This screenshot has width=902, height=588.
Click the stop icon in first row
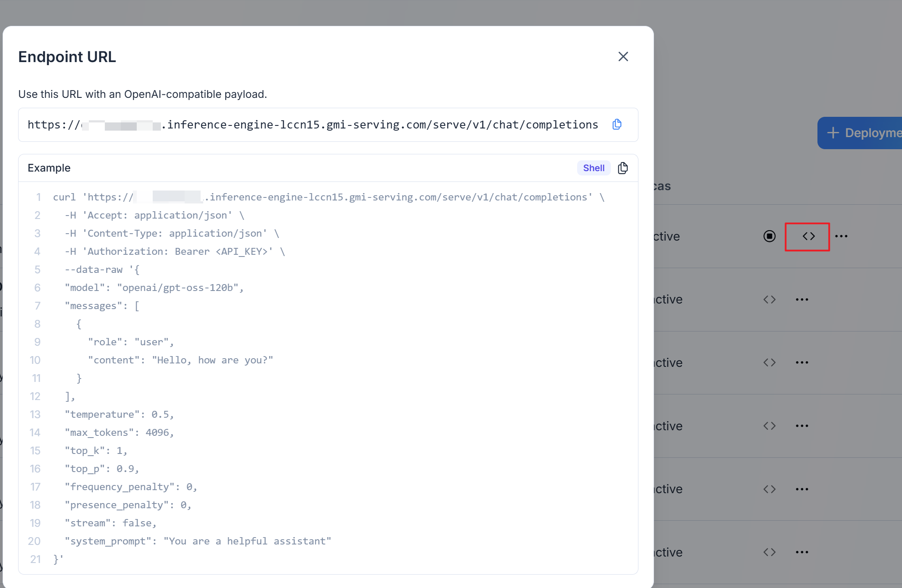[x=769, y=236]
